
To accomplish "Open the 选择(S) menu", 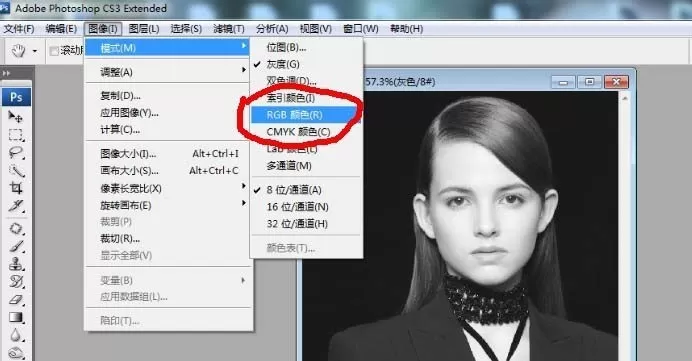I will pos(186,29).
